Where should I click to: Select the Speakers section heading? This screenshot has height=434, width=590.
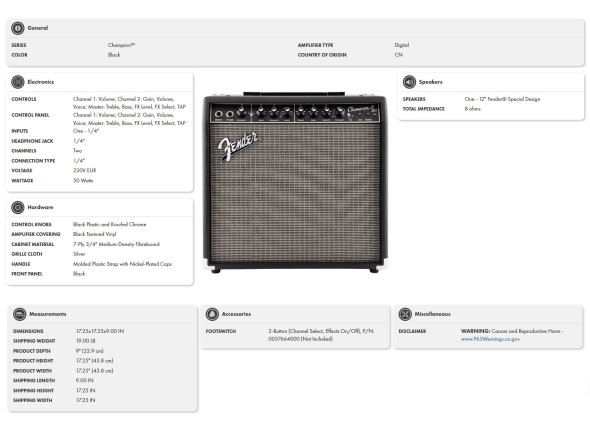(430, 82)
